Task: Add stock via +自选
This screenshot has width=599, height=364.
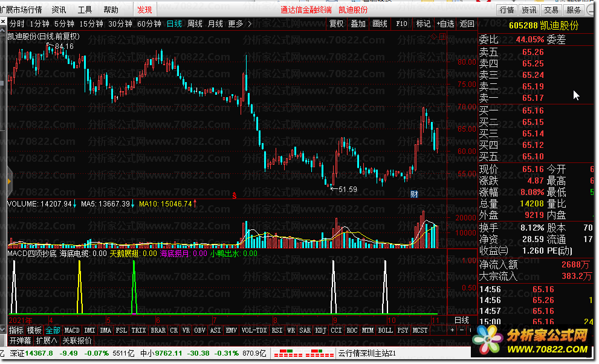Action: tap(445, 24)
